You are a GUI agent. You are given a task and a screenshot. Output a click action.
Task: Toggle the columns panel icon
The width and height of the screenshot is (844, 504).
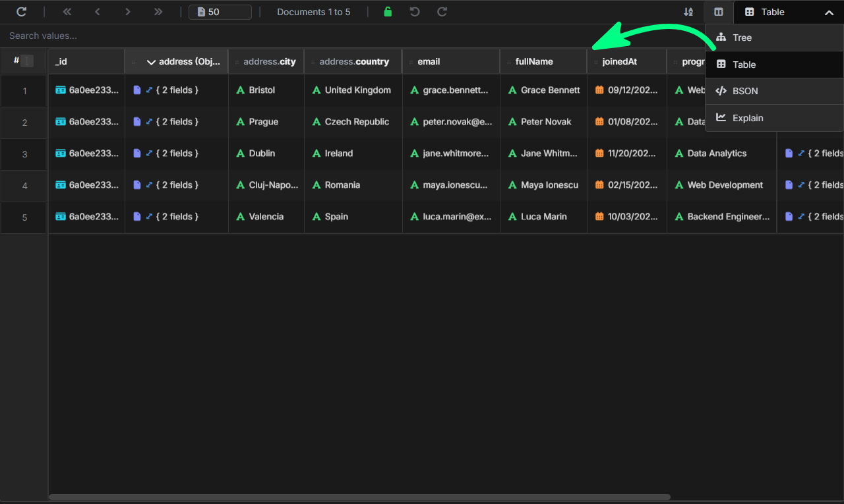[x=719, y=12]
